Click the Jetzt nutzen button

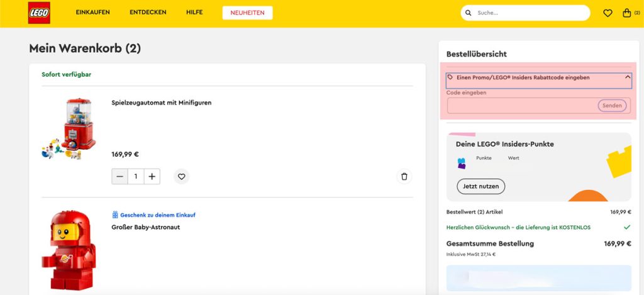point(480,186)
